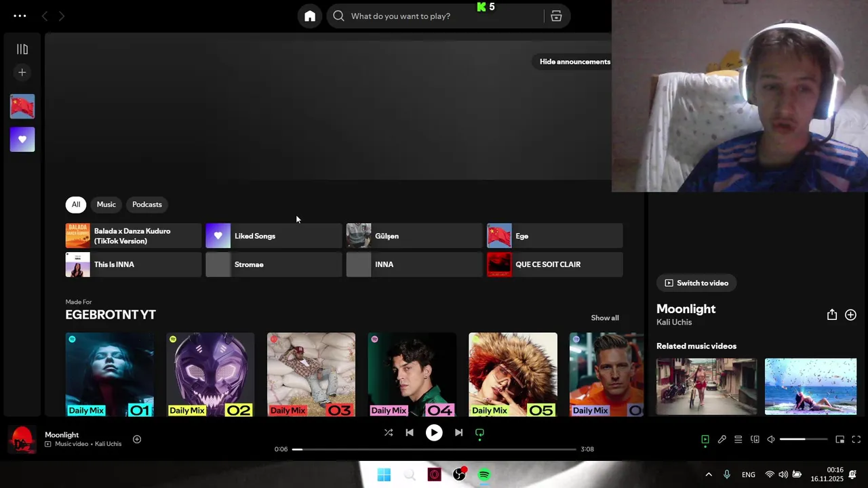Play the second related music video
Viewport: 868px width, 488px height.
(x=811, y=386)
